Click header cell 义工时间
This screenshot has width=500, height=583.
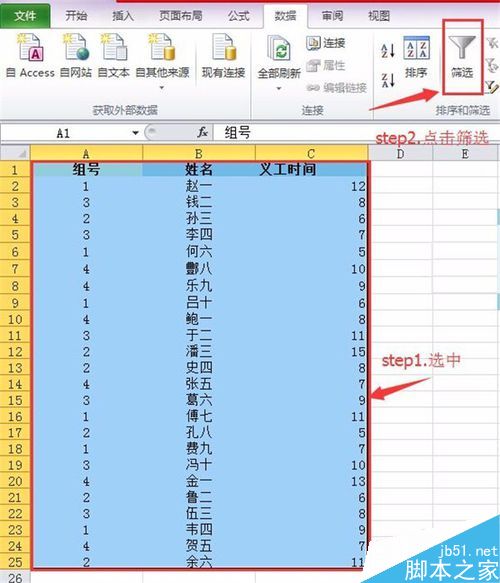(x=312, y=170)
